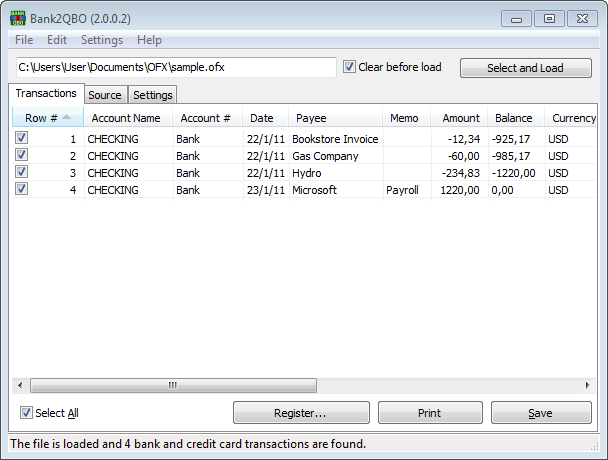This screenshot has width=608, height=460.
Task: Sort by Amount column header
Action: (x=459, y=118)
